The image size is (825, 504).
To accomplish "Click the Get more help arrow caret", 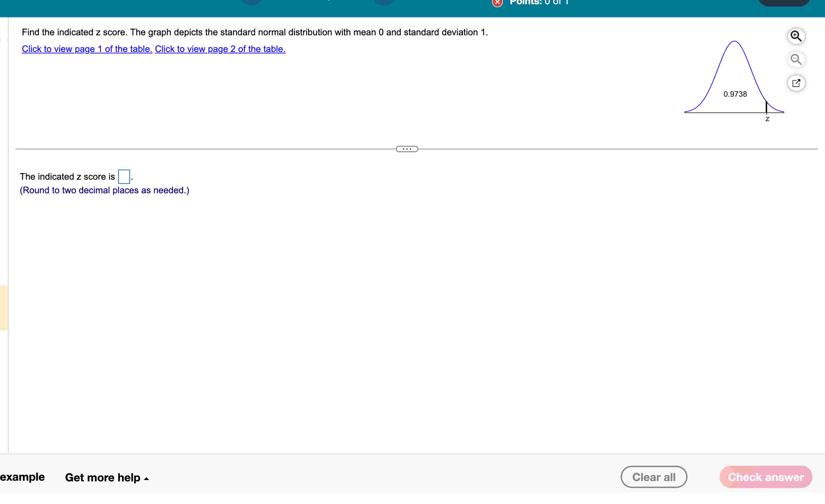I will pyautogui.click(x=146, y=479).
